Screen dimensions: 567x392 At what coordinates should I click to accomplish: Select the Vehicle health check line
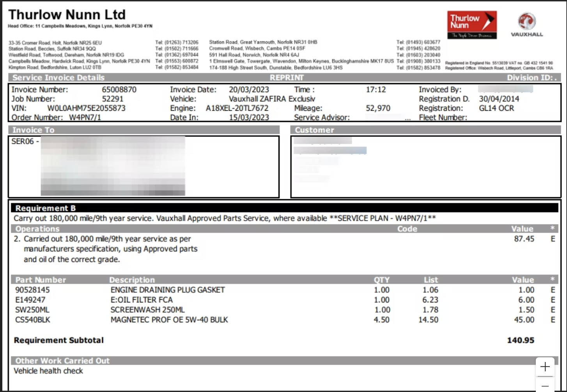point(48,371)
